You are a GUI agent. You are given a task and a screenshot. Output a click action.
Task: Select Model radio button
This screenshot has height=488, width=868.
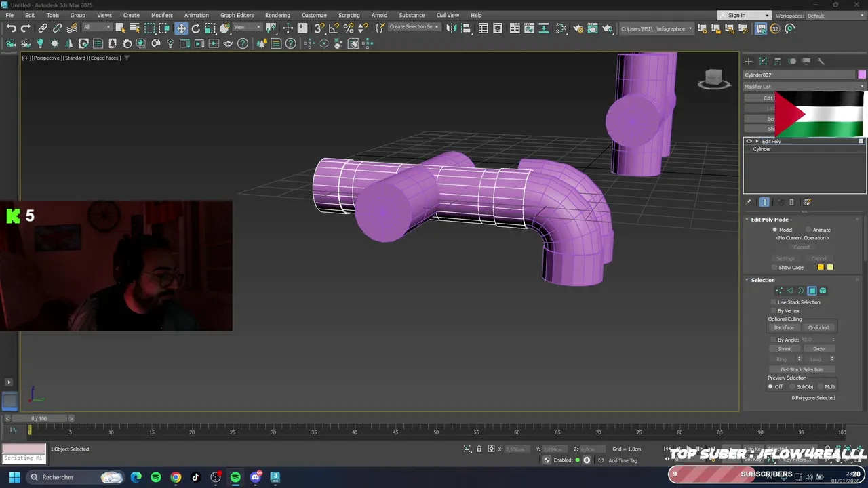tap(774, 230)
